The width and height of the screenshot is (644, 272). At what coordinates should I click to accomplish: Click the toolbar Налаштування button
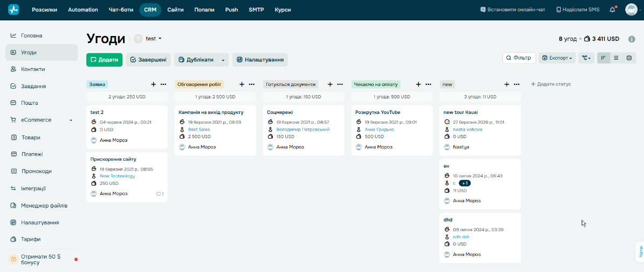click(261, 60)
